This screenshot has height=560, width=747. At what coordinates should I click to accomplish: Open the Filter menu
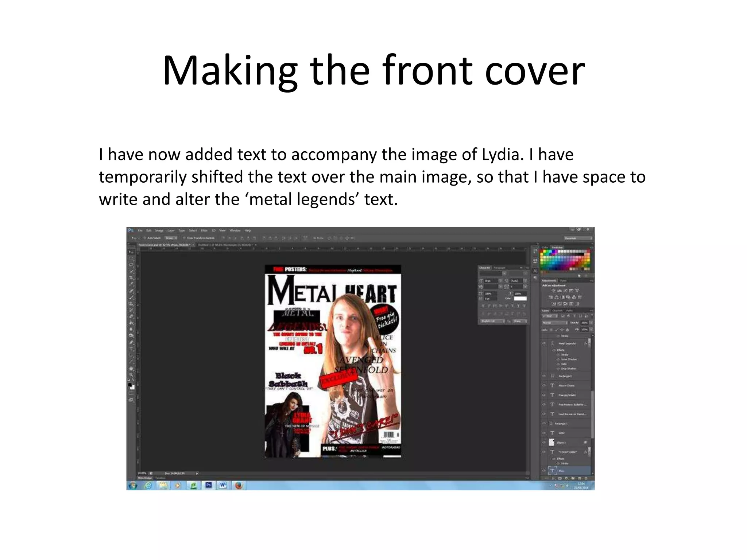(204, 230)
